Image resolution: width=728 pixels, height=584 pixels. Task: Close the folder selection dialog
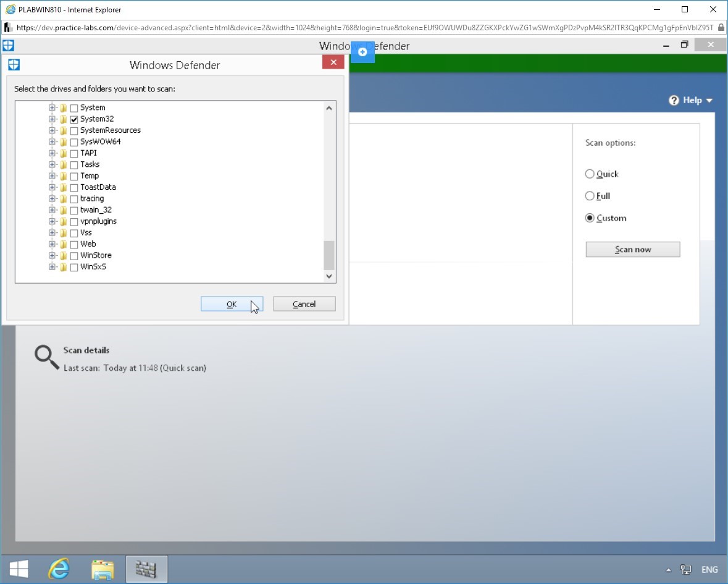click(x=333, y=62)
